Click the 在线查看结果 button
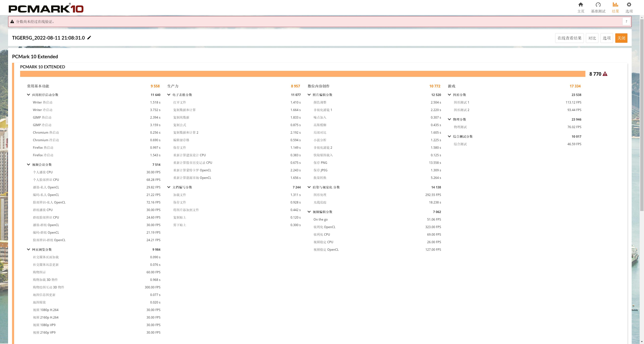644x344 pixels. [569, 38]
